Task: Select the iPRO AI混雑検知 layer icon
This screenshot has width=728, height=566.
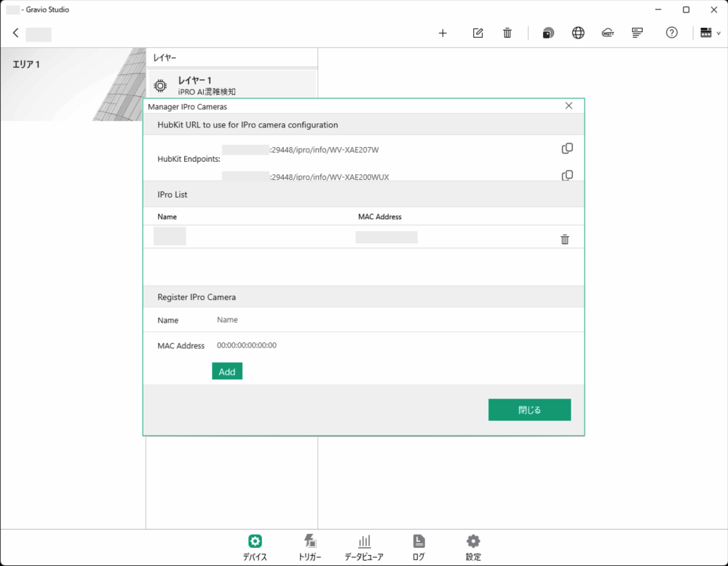Action: point(160,85)
